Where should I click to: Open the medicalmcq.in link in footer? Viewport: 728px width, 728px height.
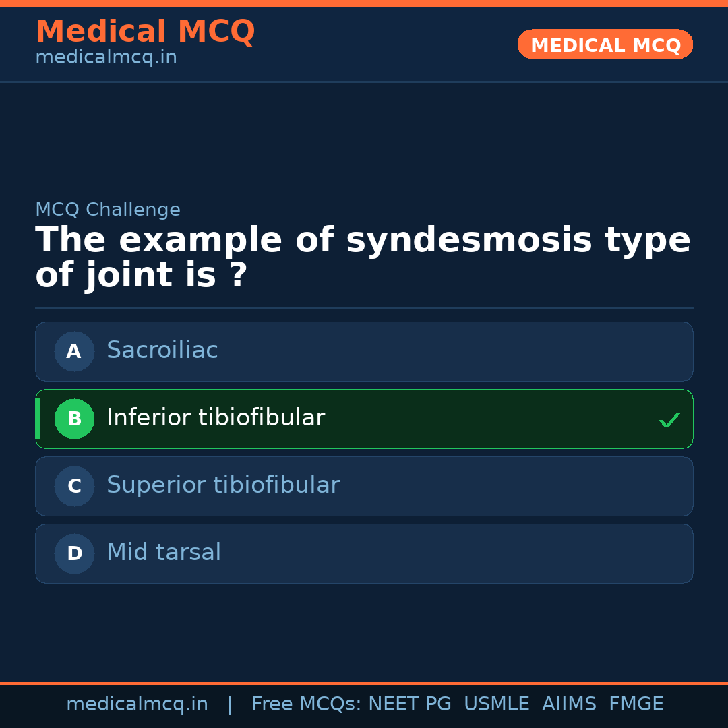pyautogui.click(x=137, y=704)
